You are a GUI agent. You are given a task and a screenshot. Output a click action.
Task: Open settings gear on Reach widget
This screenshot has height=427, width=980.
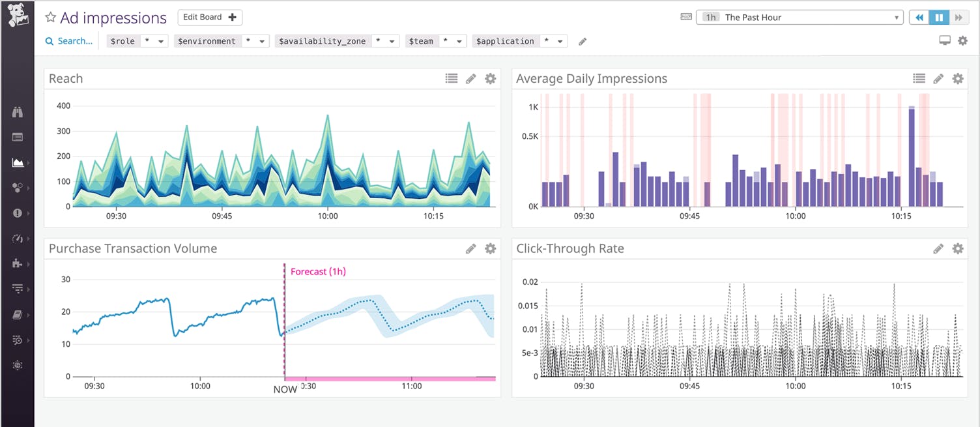(490, 79)
